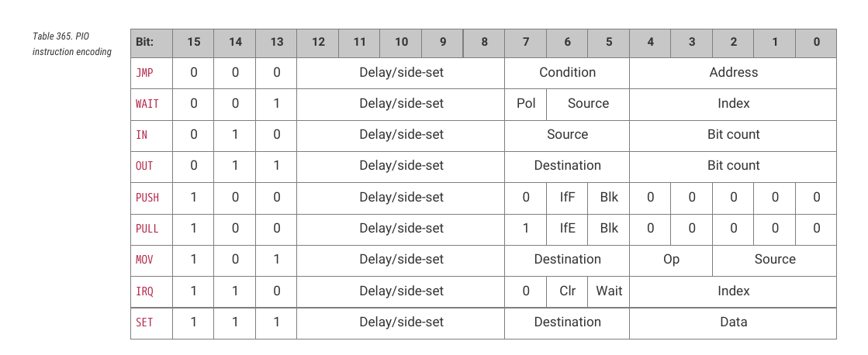
Task: Click the Data field in SET row
Action: point(733,322)
